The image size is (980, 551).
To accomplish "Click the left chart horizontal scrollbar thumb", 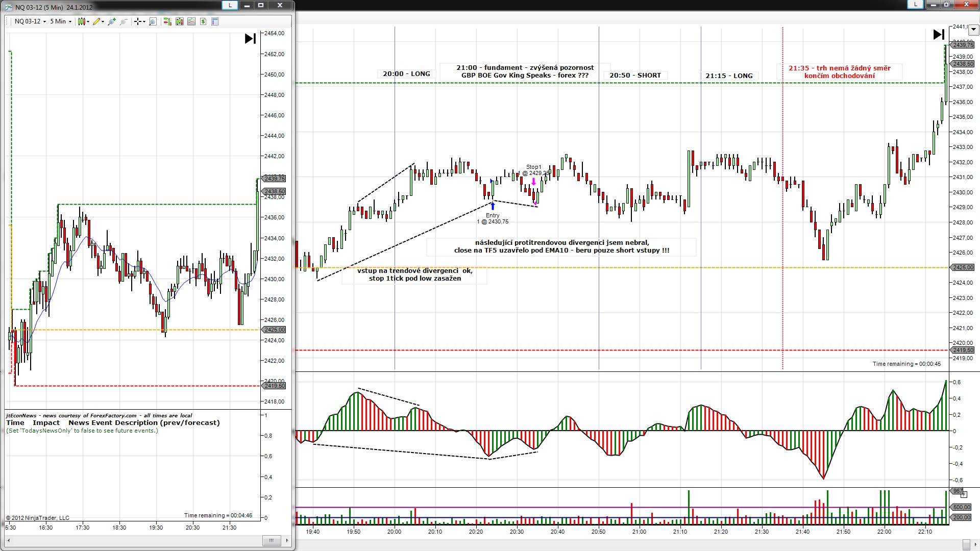I will point(271,540).
